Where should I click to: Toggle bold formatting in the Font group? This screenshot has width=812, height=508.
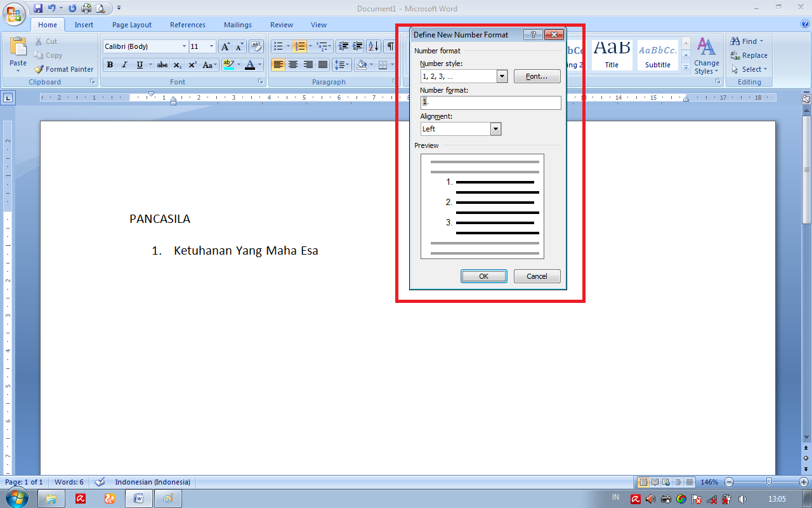click(109, 64)
